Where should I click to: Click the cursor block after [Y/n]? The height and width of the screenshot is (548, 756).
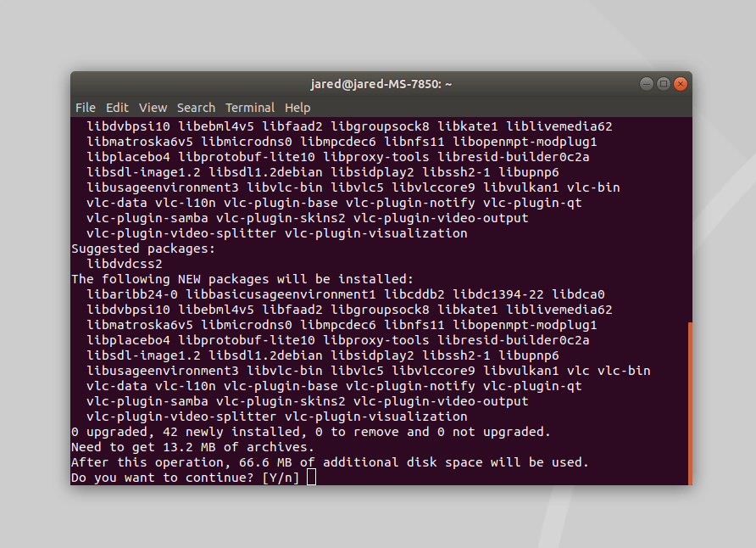[x=311, y=477]
